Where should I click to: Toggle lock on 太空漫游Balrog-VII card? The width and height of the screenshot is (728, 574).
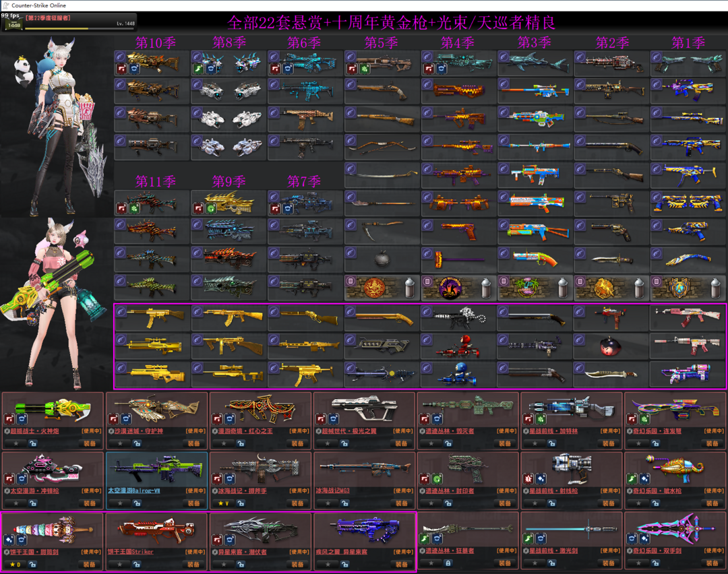point(136,503)
